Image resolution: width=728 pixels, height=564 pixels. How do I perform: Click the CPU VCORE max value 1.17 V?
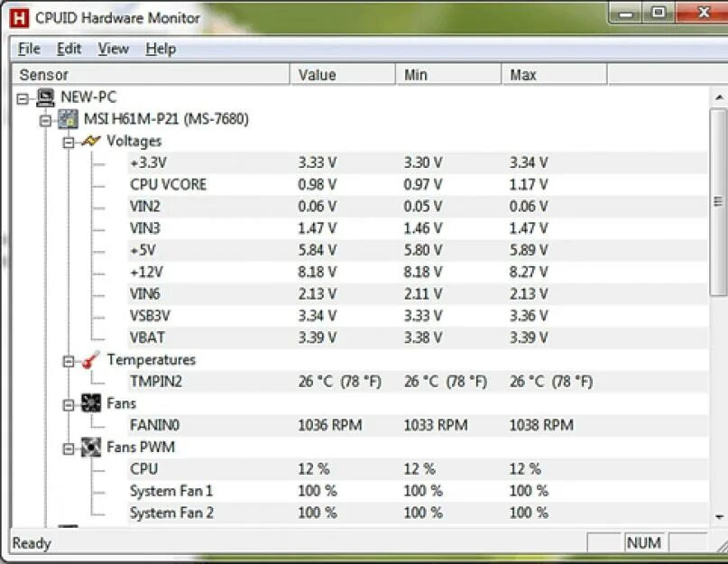(x=529, y=184)
